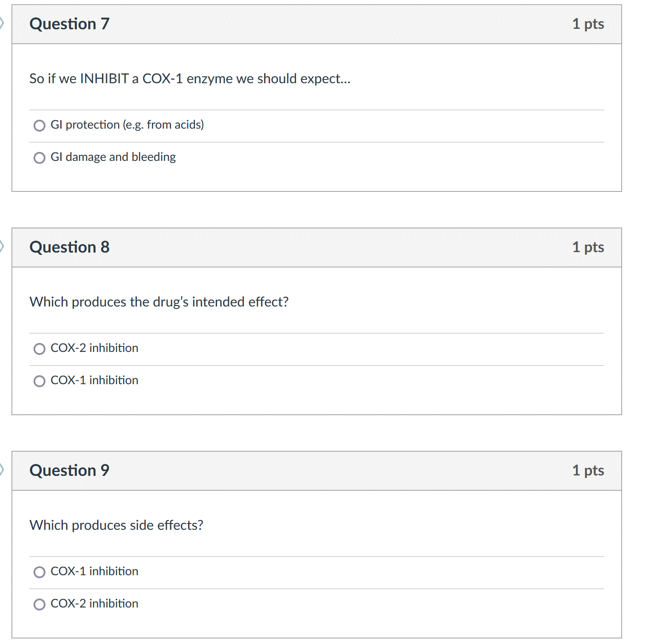Click the '1 pts' label of Question 9
This screenshot has width=648, height=644.
[x=588, y=471]
